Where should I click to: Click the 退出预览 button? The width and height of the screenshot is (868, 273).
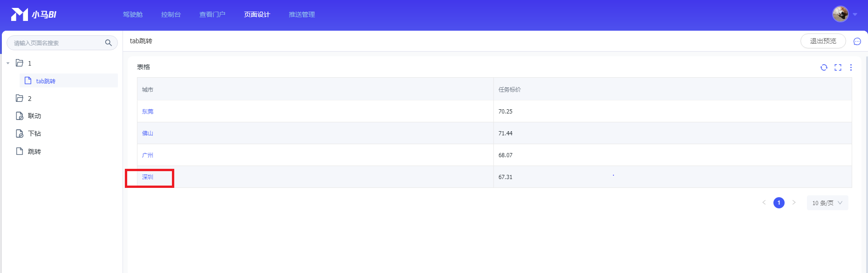(823, 41)
